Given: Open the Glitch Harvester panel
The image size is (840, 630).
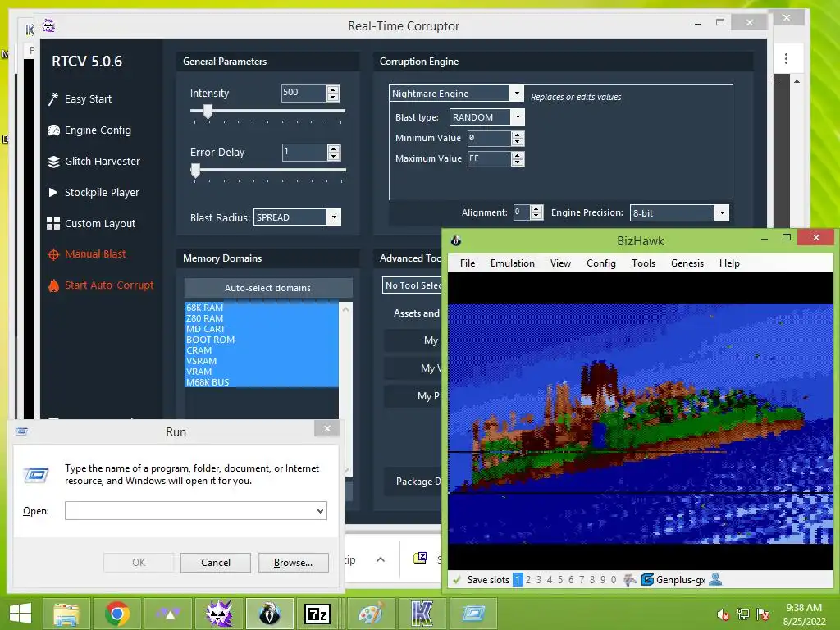Looking at the screenshot, I should 94,162.
